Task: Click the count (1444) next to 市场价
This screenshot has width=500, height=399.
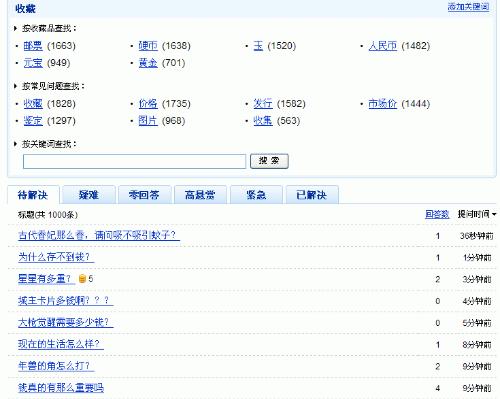Action: pyautogui.click(x=416, y=104)
